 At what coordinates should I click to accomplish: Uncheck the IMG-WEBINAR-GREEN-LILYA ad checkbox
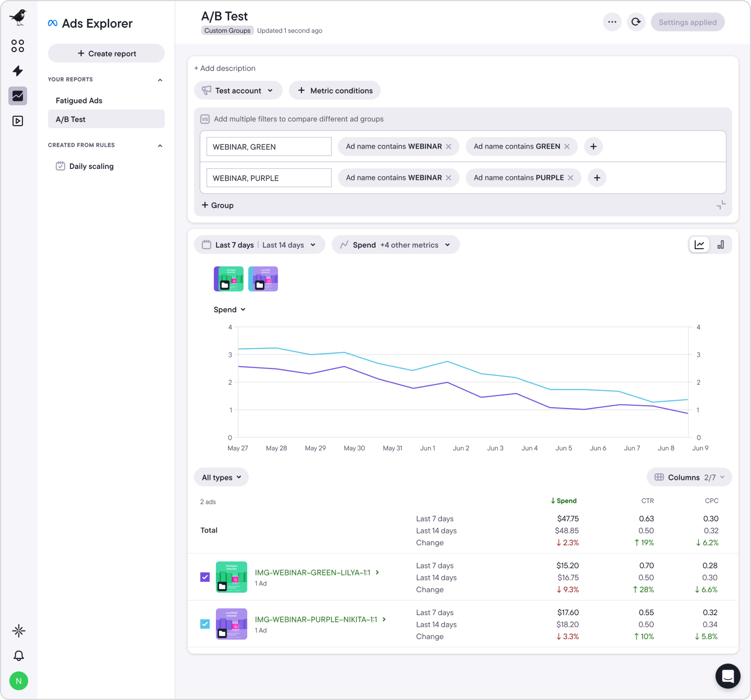click(205, 577)
